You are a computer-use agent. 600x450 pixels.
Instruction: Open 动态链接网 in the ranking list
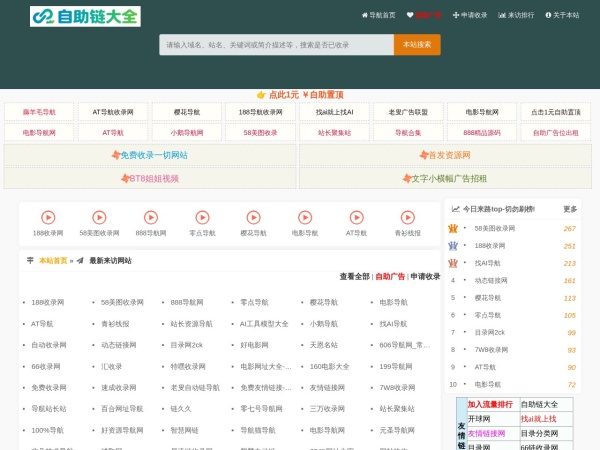tap(491, 280)
